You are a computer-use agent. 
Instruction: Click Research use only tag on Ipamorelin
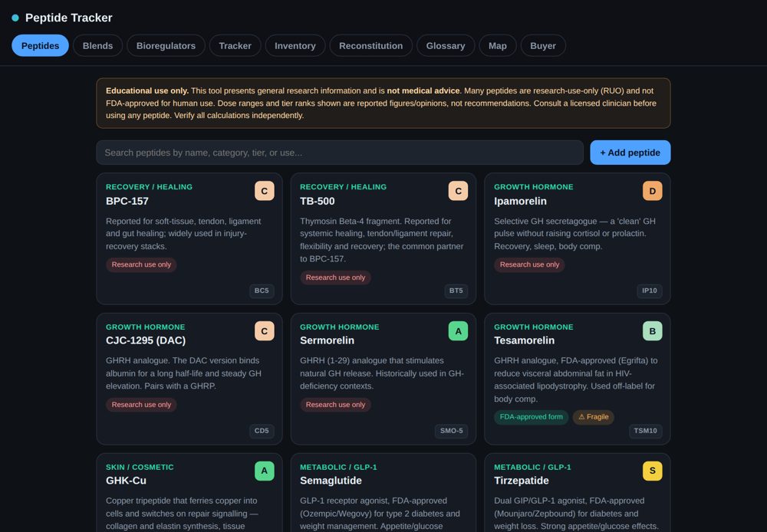(x=529, y=264)
